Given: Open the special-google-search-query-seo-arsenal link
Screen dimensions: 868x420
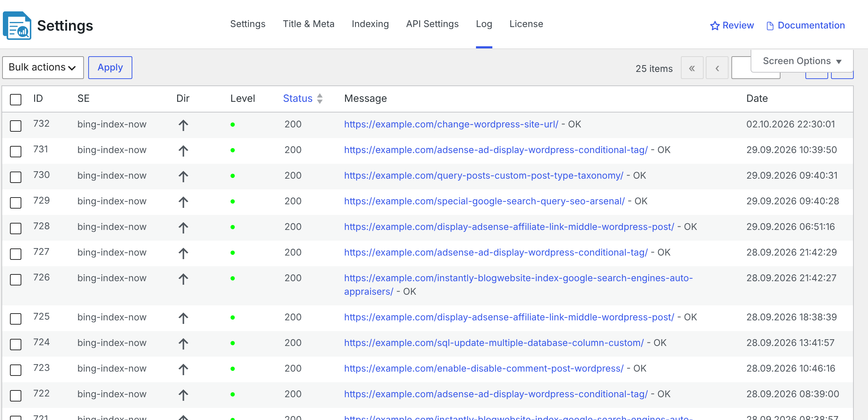Looking at the screenshot, I should pos(485,201).
